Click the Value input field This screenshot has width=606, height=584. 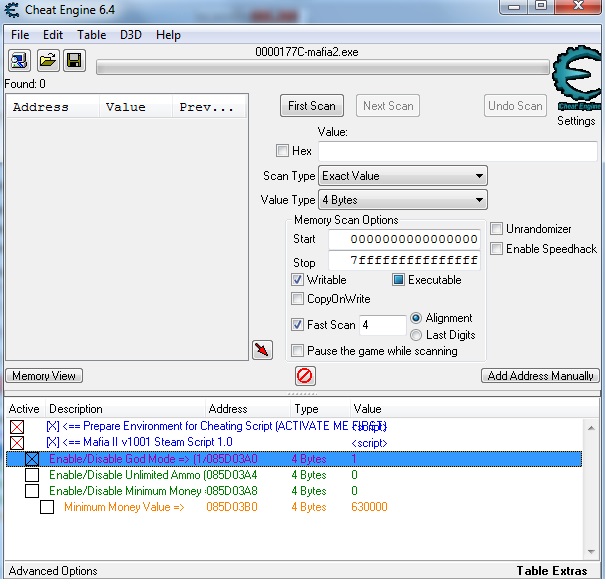coord(458,151)
